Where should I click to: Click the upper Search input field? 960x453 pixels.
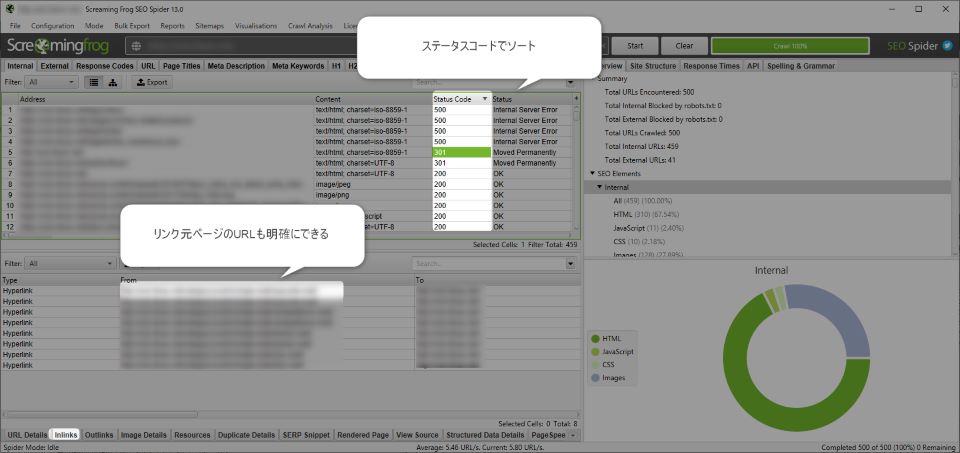click(489, 82)
